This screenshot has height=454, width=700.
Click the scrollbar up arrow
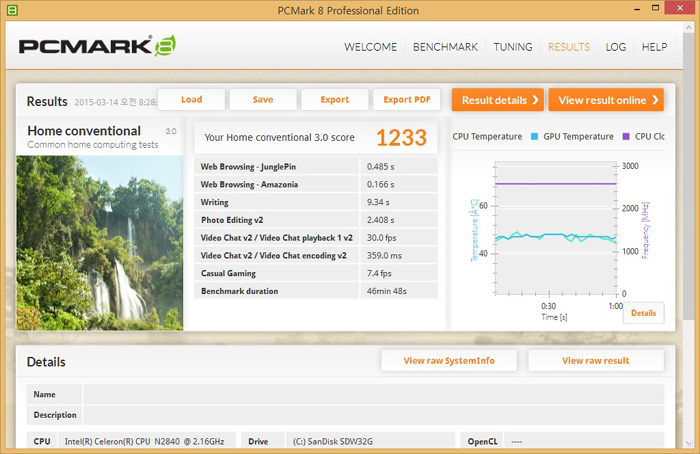pos(688,27)
